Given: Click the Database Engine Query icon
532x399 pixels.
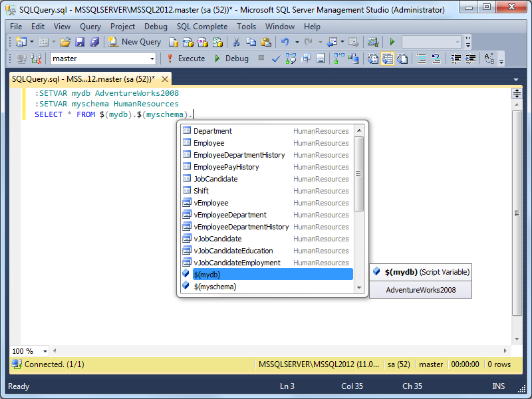Looking at the screenshot, I should click(174, 42).
